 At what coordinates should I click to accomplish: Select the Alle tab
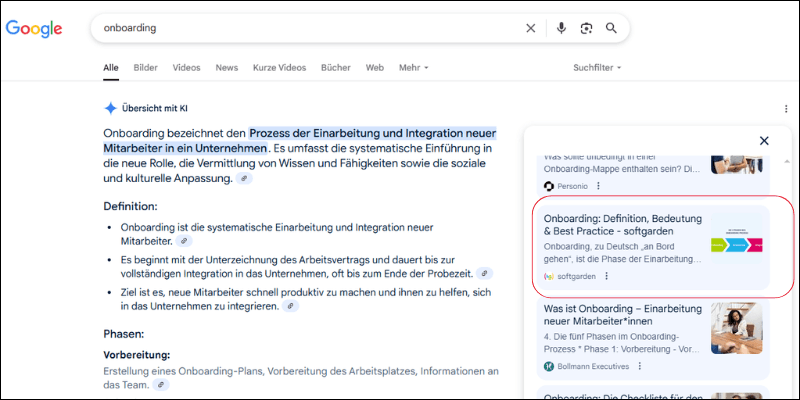pyautogui.click(x=111, y=67)
